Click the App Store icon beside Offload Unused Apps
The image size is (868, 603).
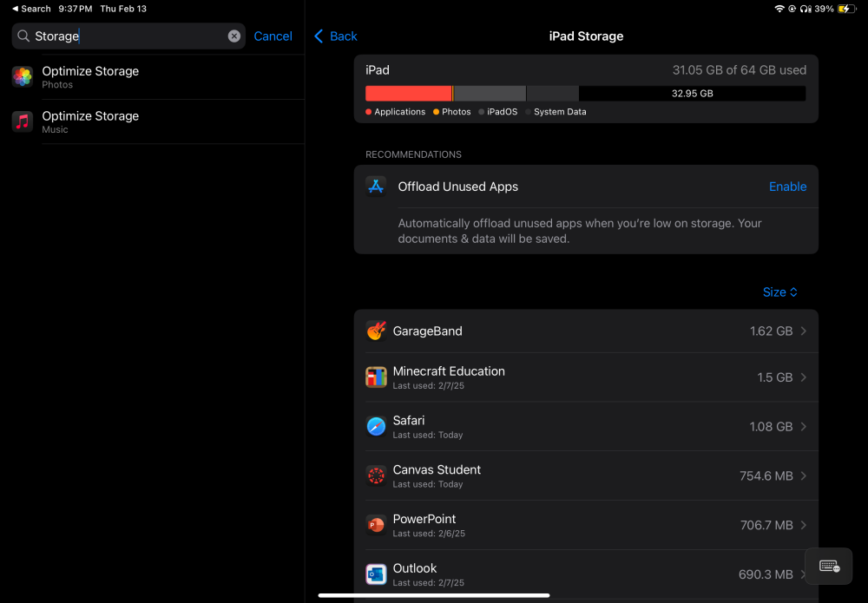coord(376,187)
